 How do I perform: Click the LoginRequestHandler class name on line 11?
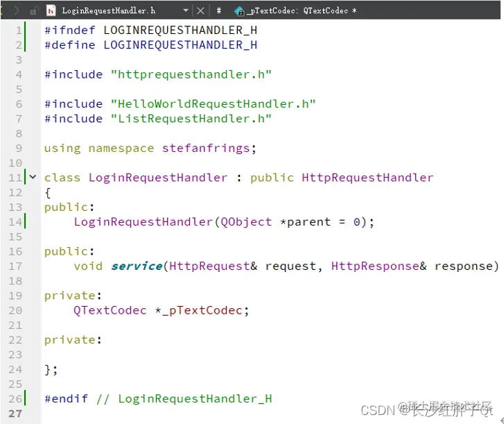click(158, 178)
